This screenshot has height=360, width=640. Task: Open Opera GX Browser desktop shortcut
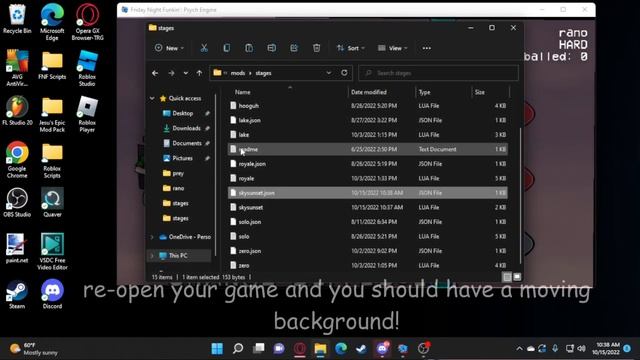[x=87, y=22]
